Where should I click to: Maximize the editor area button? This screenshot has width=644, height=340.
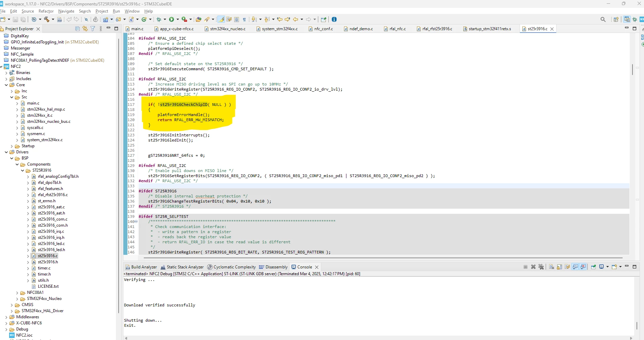coord(635,29)
